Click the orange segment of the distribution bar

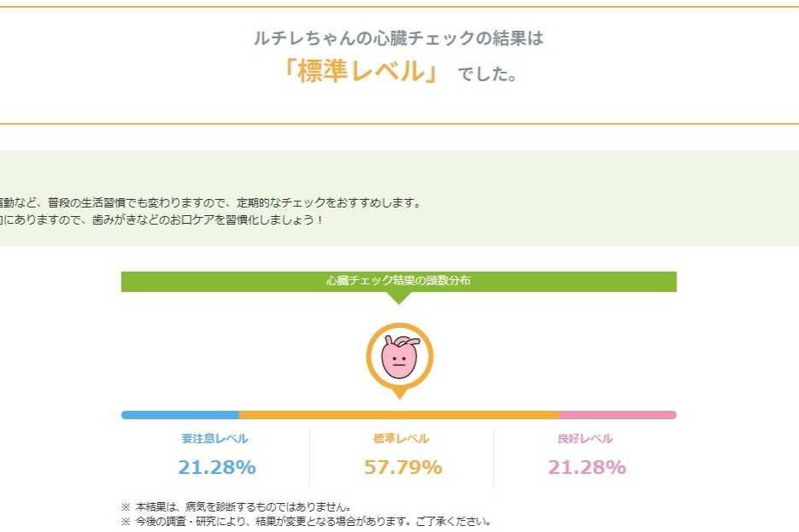[399, 415]
